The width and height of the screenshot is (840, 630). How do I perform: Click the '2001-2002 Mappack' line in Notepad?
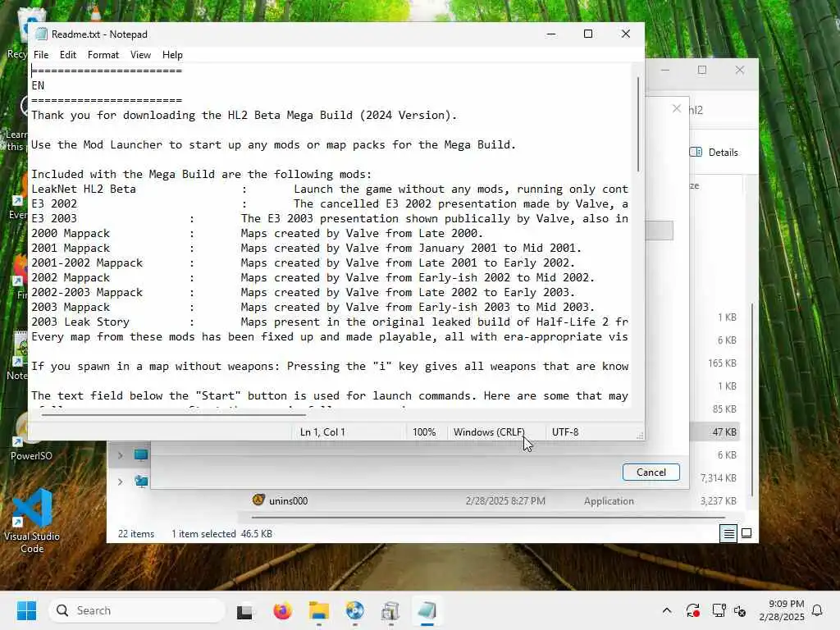(304, 263)
